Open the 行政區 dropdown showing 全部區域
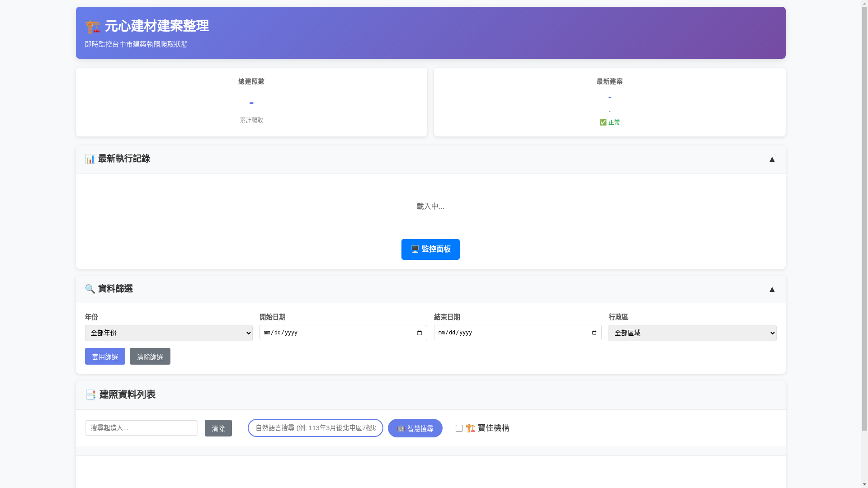This screenshot has width=868, height=488. pos(693,333)
